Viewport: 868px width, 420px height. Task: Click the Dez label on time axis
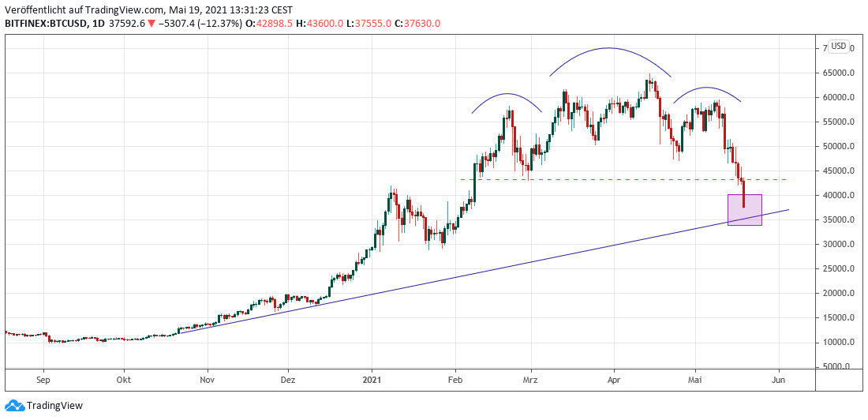tap(288, 380)
